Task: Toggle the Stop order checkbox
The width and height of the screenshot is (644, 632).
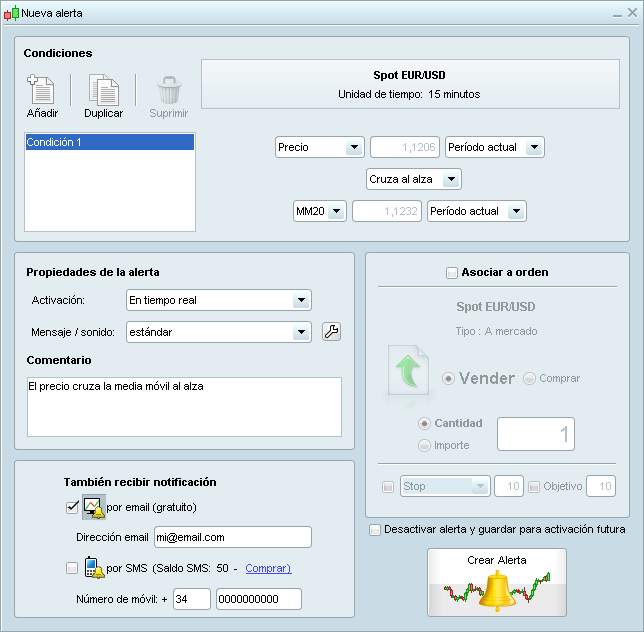Action: (388, 487)
